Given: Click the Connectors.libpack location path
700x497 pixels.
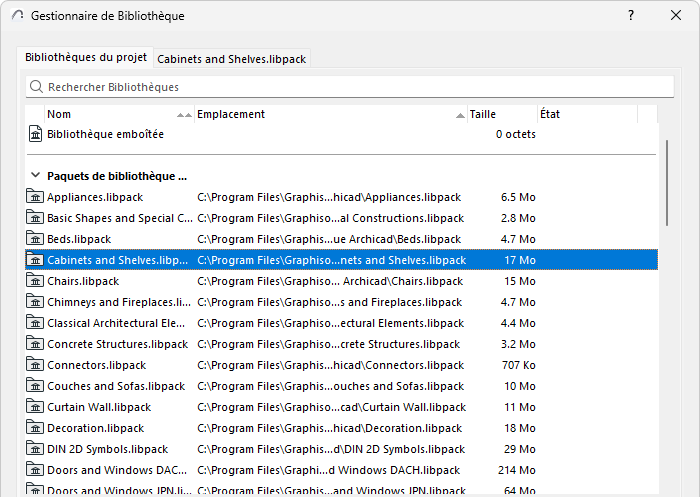Looking at the screenshot, I should [x=330, y=365].
